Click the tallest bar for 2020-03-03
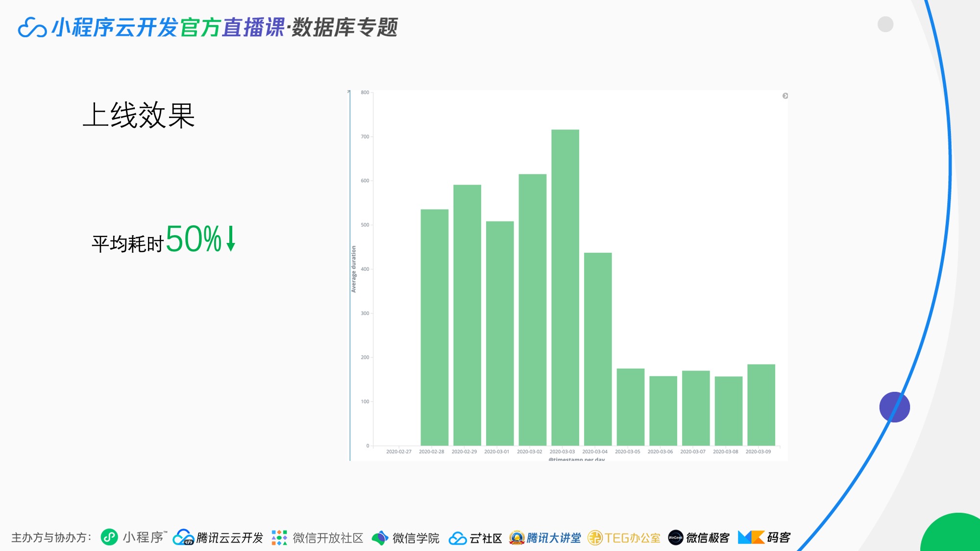980x551 pixels. [x=565, y=287]
